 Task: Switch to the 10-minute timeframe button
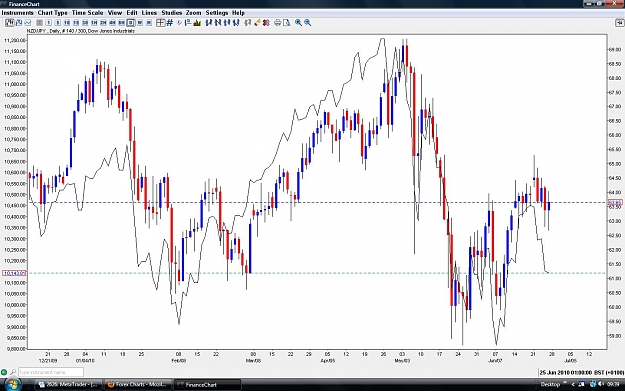coord(67,23)
